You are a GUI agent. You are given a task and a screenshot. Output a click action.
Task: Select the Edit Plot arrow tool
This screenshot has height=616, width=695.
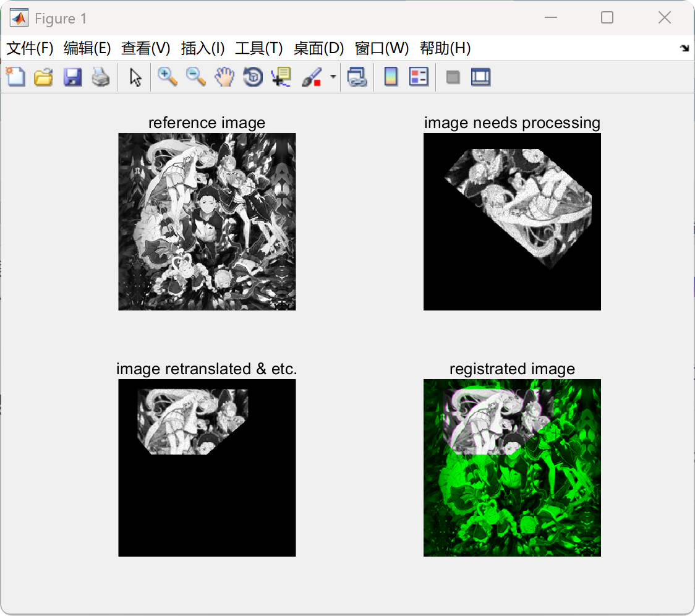[135, 77]
